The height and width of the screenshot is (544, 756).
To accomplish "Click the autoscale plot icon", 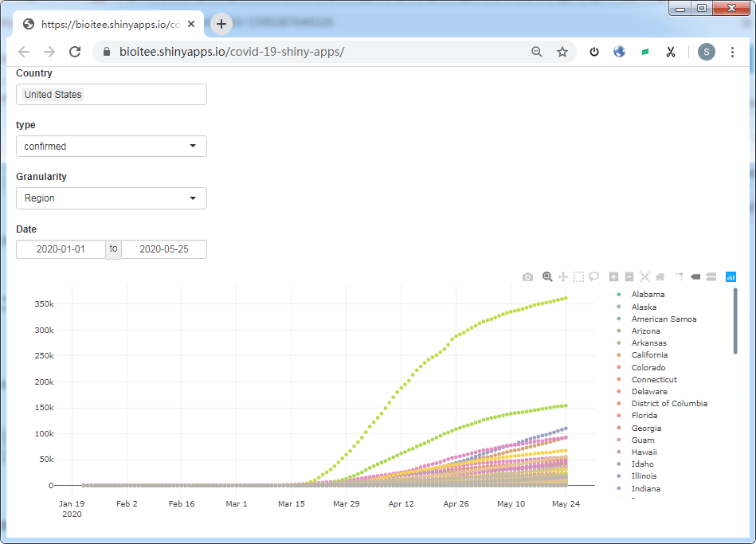I will click(644, 277).
